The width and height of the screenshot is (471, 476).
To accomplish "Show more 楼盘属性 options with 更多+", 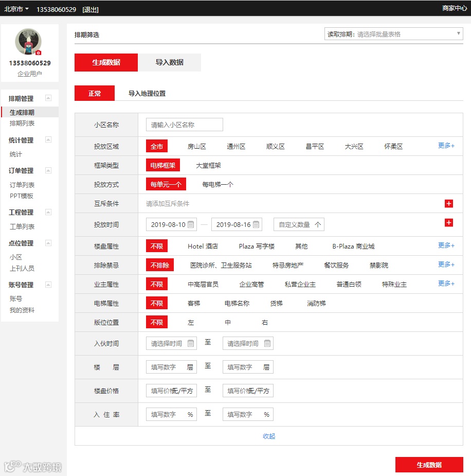I will pos(446,245).
